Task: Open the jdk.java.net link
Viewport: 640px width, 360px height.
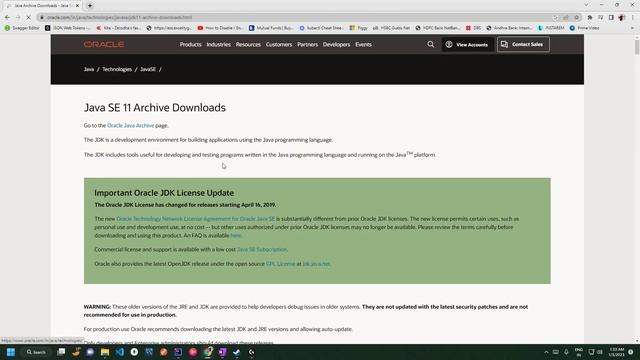Action: [316, 264]
